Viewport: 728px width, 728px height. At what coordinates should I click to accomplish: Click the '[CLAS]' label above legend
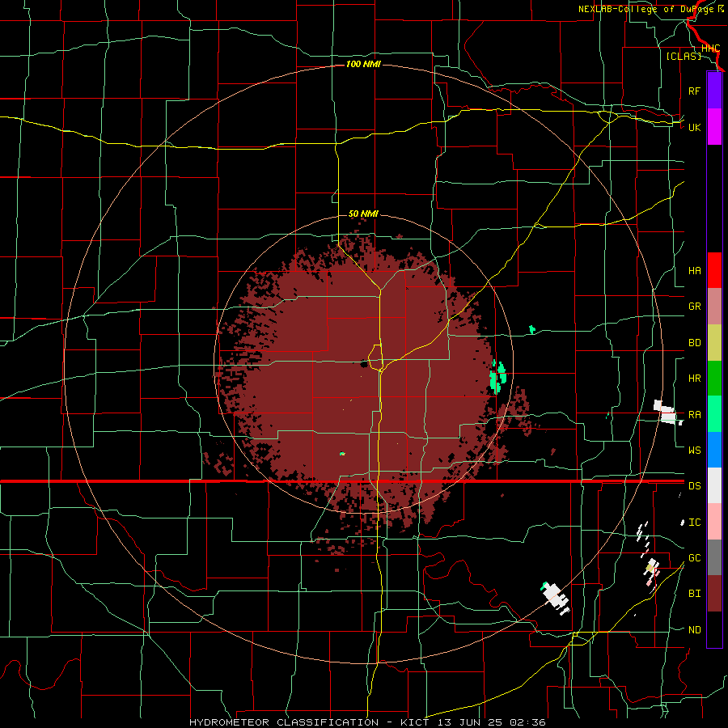(x=684, y=56)
